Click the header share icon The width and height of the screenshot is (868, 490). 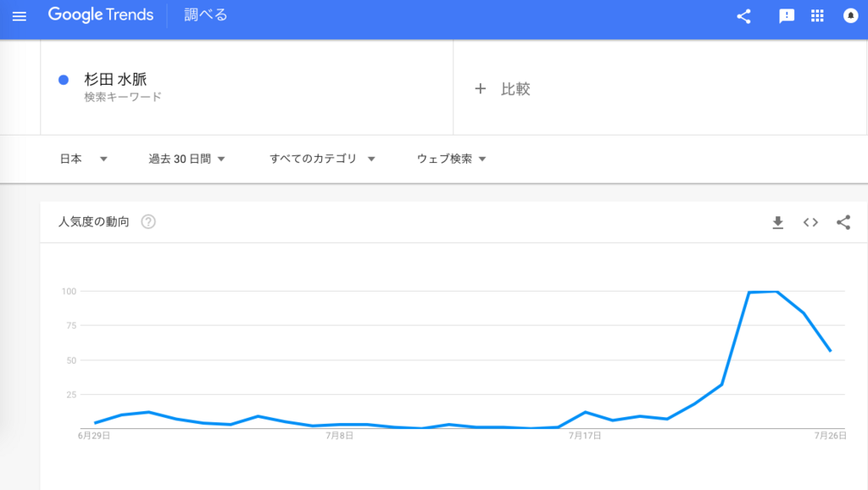[743, 16]
